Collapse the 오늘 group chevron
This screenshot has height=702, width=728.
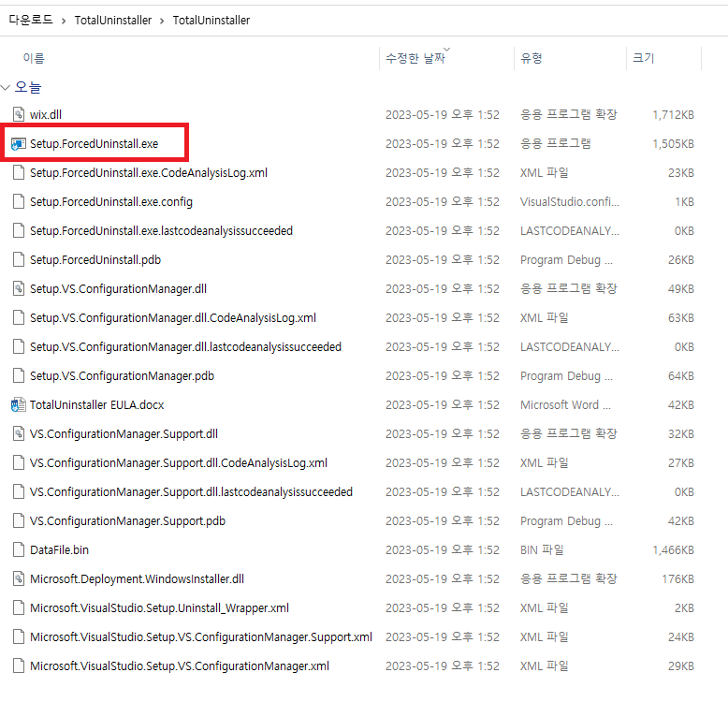[x=6, y=87]
